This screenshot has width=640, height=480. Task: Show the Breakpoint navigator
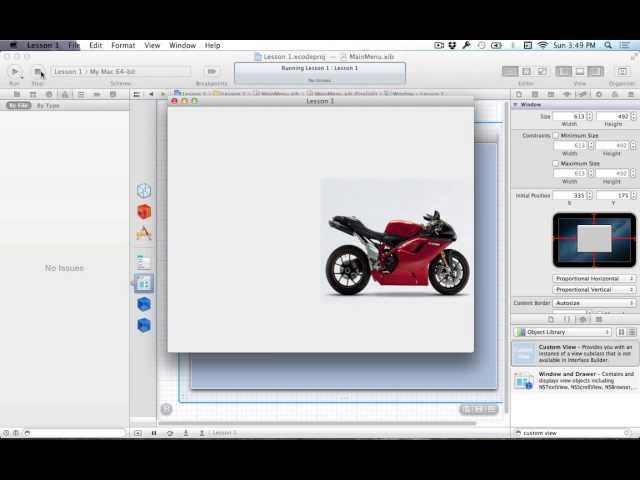click(x=97, y=94)
